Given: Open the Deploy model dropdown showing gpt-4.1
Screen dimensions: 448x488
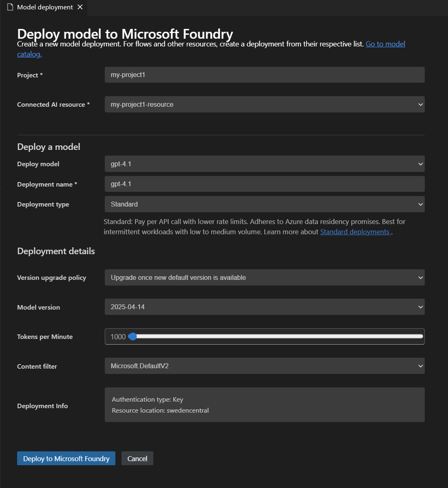Looking at the screenshot, I should click(x=265, y=164).
